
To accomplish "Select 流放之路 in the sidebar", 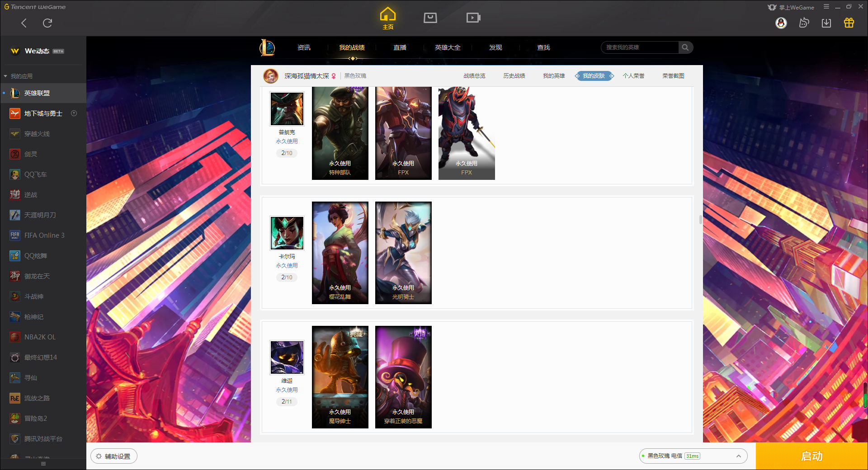I will pos(43,398).
